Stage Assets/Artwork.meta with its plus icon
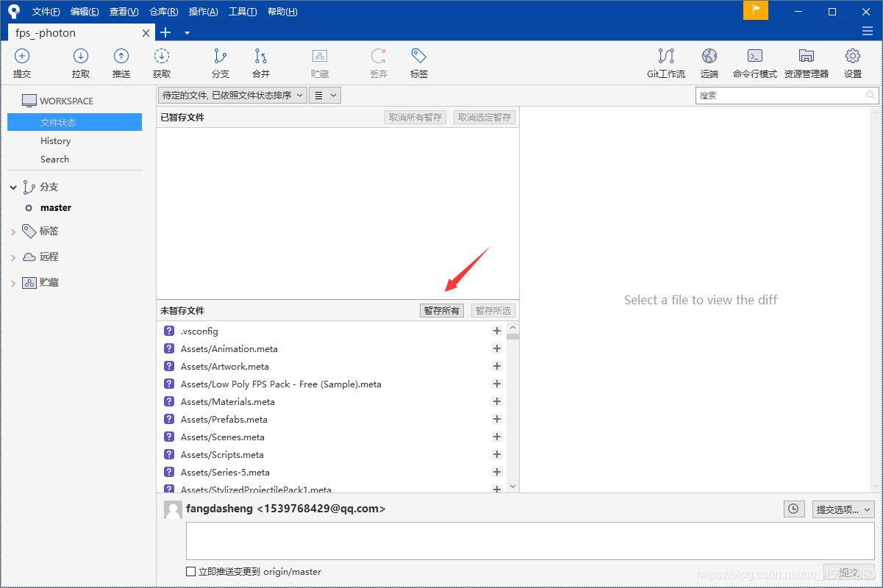Screen dimensions: 883x588 pos(497,367)
